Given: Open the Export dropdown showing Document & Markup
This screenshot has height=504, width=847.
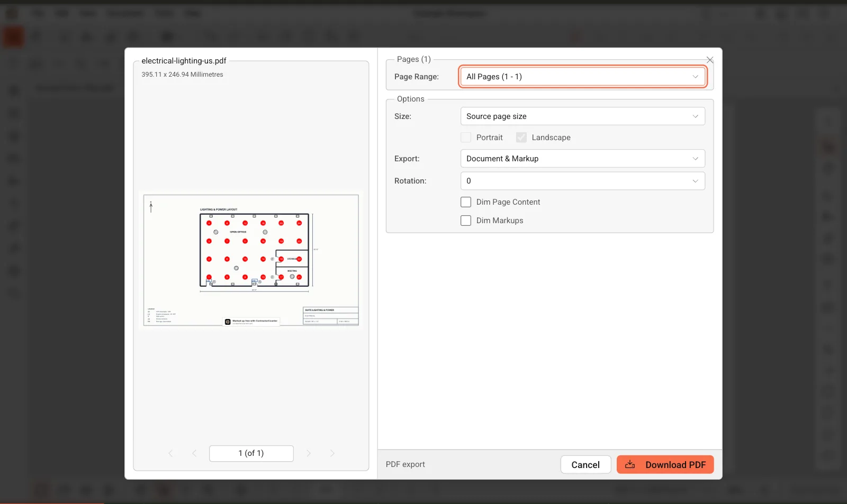Looking at the screenshot, I should click(582, 159).
